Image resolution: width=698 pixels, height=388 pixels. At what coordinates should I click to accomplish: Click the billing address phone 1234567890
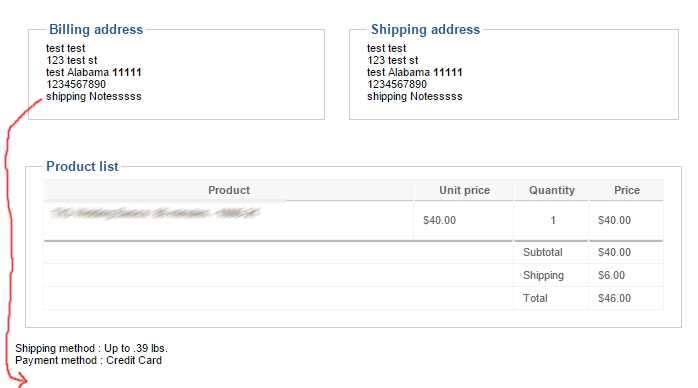[x=76, y=84]
